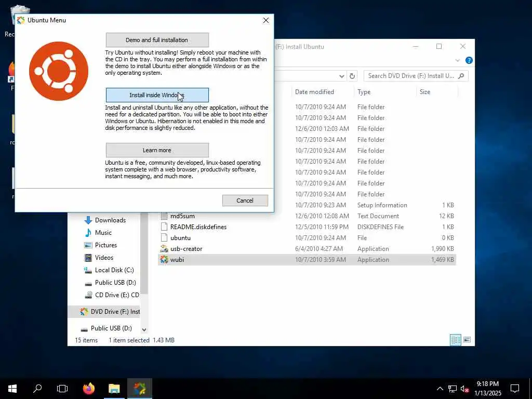Open Music in navigation pane
Image resolution: width=532 pixels, height=399 pixels.
coord(103,233)
